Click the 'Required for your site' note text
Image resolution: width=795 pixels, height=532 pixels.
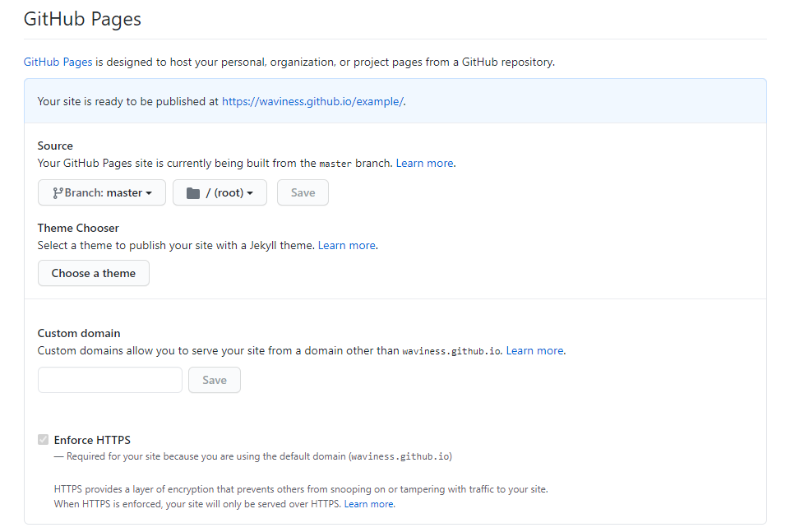tap(253, 456)
